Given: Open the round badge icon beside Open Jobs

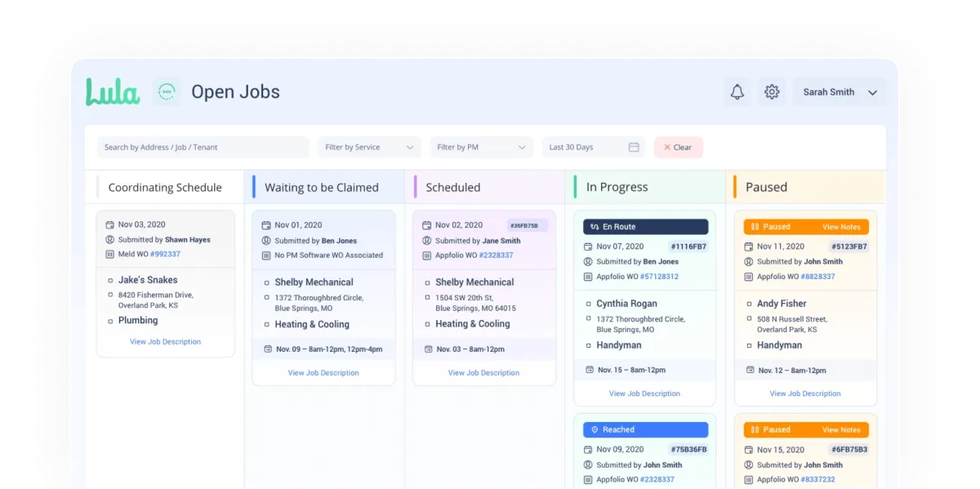Looking at the screenshot, I should (167, 91).
